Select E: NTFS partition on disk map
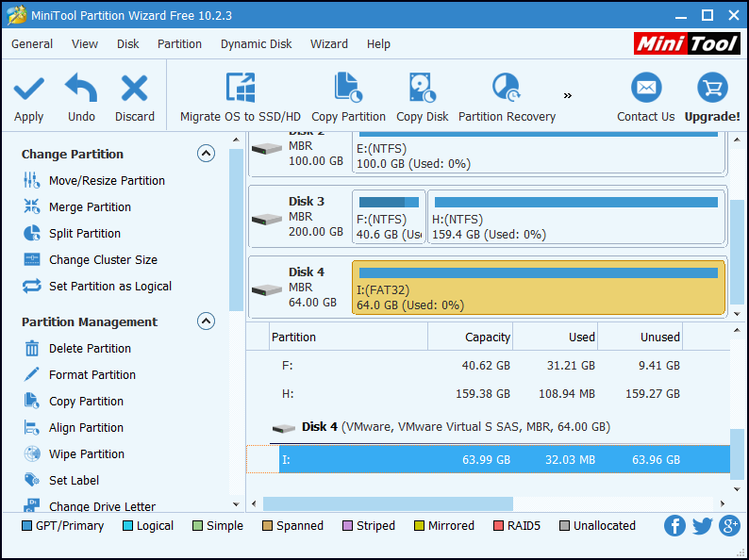Viewport: 749px width, 560px height. click(x=539, y=153)
